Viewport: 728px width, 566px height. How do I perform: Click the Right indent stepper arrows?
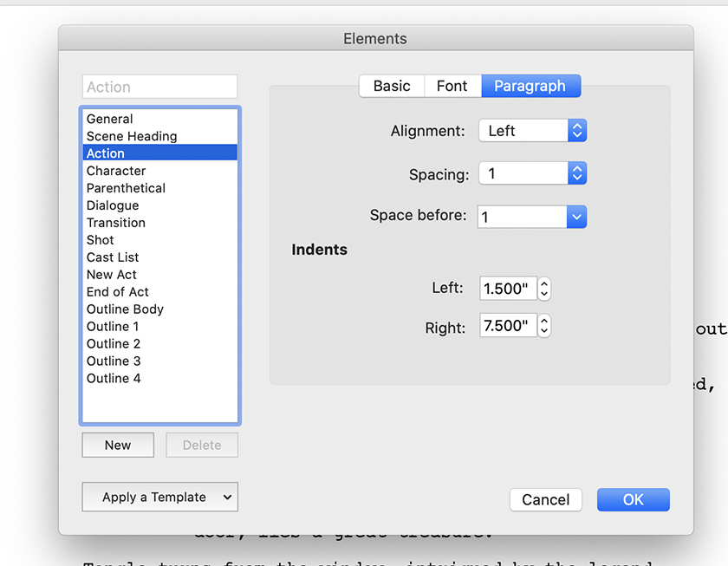point(544,327)
